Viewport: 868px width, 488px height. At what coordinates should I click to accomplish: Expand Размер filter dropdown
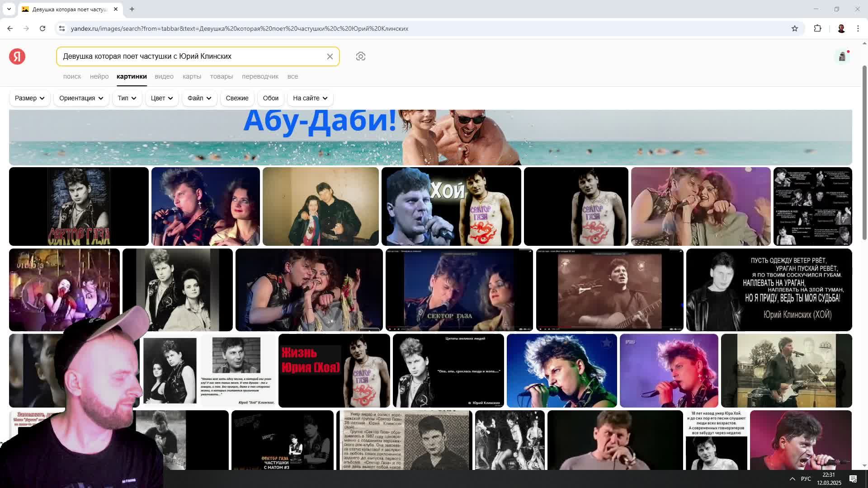[29, 98]
